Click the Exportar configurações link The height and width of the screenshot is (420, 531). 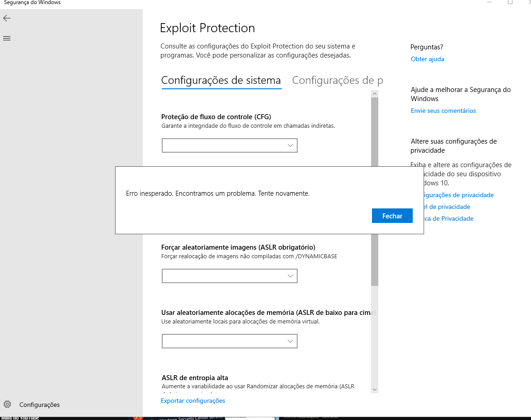pyautogui.click(x=193, y=401)
